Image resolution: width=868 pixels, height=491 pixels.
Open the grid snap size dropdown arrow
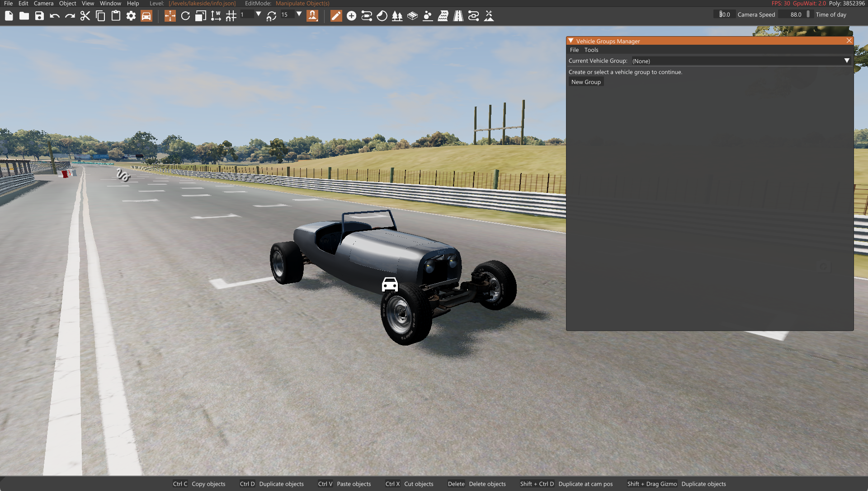258,14
